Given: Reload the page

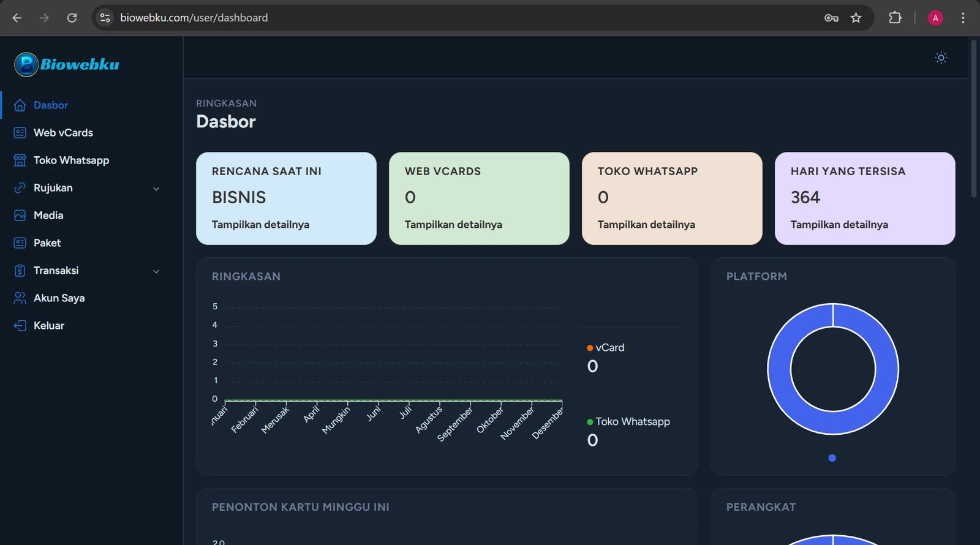Looking at the screenshot, I should 72,18.
